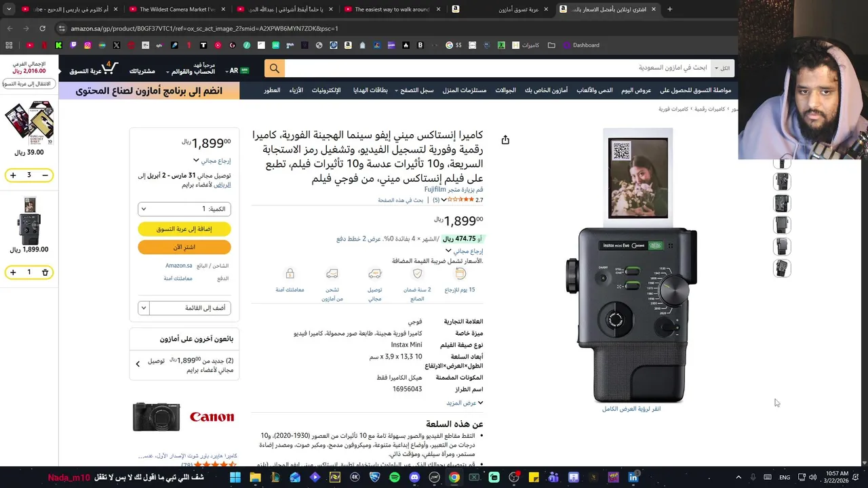Viewport: 868px width, 488px height.
Task: Click the Chrome icon in the taskbar
Action: (x=454, y=477)
